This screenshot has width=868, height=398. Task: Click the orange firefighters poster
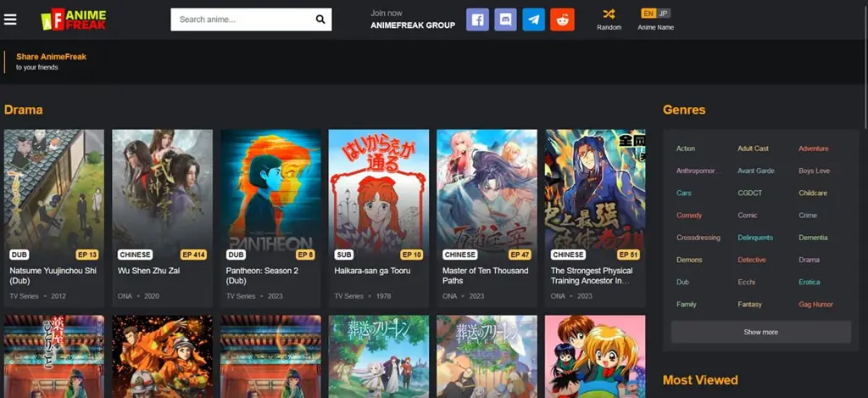pos(162,356)
